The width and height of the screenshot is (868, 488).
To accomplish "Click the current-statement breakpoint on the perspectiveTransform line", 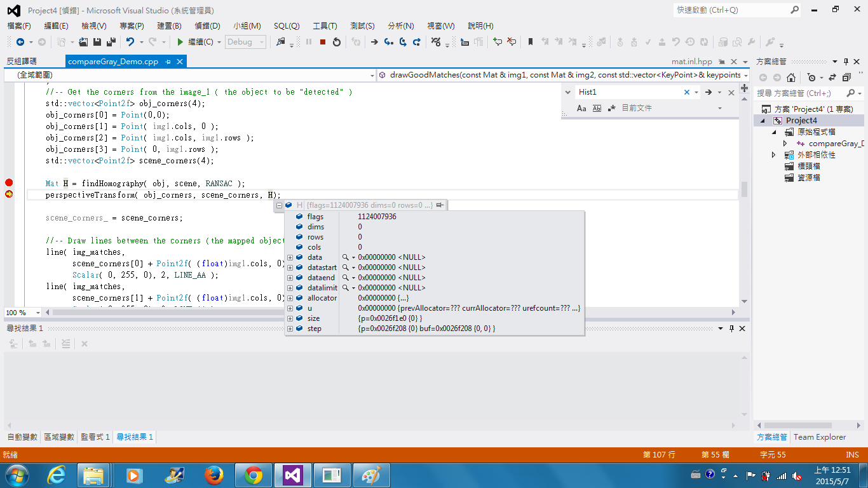I will 9,194.
